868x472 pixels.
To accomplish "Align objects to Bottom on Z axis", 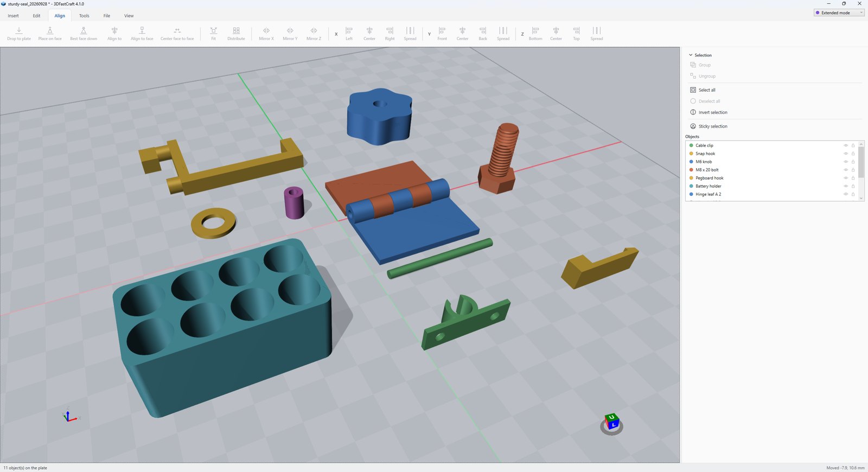I will 535,34.
